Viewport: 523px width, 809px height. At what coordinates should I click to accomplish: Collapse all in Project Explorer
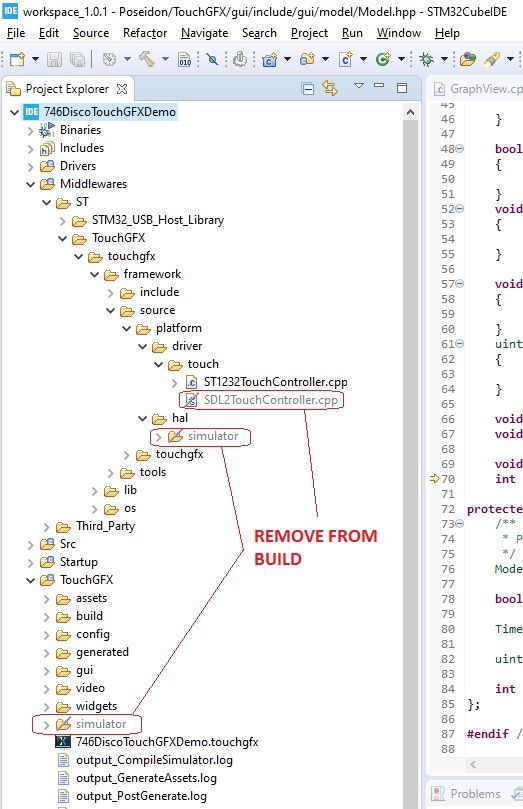point(307,89)
